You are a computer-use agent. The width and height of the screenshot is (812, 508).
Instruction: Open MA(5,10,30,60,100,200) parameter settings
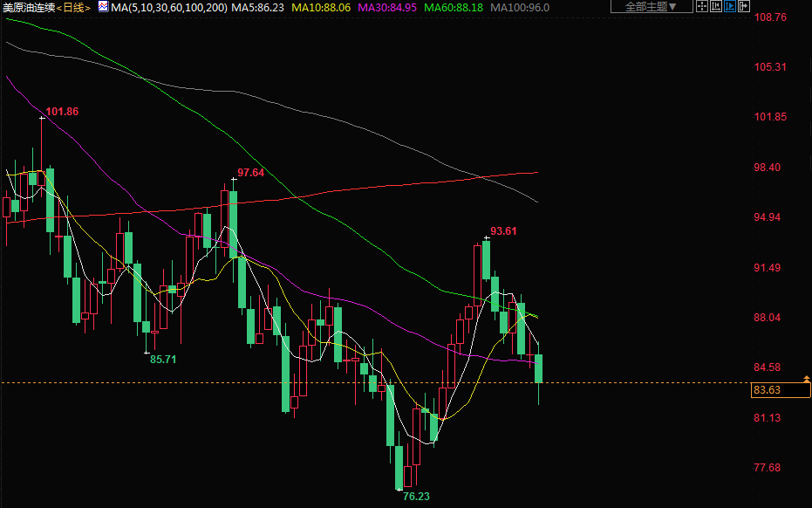coord(170,7)
